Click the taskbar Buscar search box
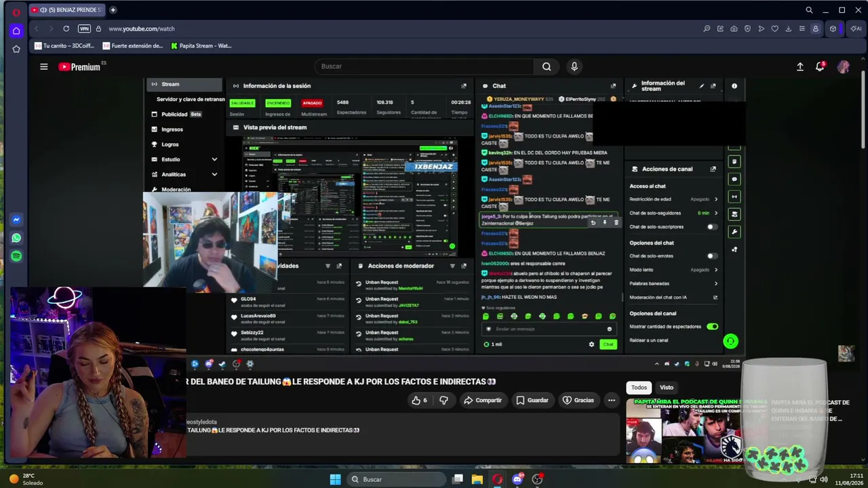This screenshot has height=488, width=868. [x=395, y=479]
